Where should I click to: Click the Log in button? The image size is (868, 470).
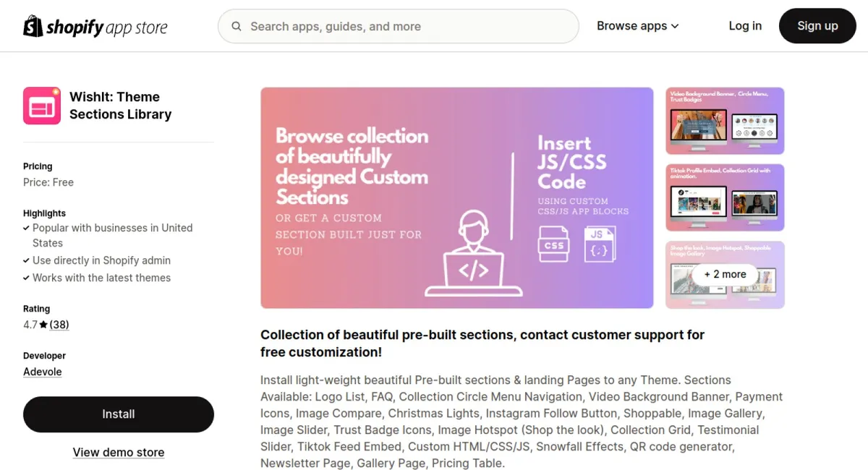[x=745, y=26]
